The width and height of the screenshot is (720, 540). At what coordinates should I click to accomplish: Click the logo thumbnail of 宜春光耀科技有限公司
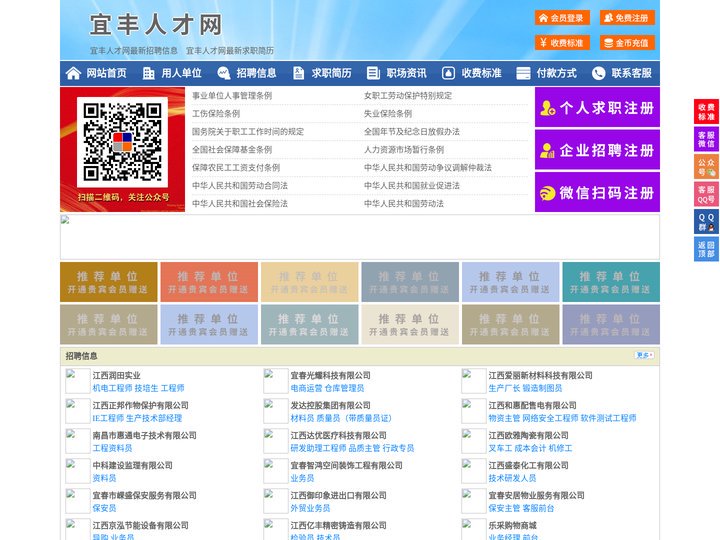point(276,381)
